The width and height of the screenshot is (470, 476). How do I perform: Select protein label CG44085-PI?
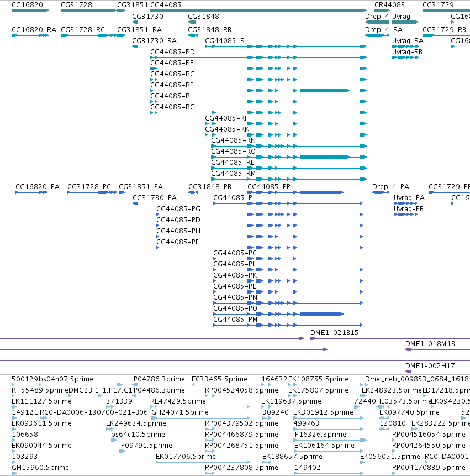234,264
